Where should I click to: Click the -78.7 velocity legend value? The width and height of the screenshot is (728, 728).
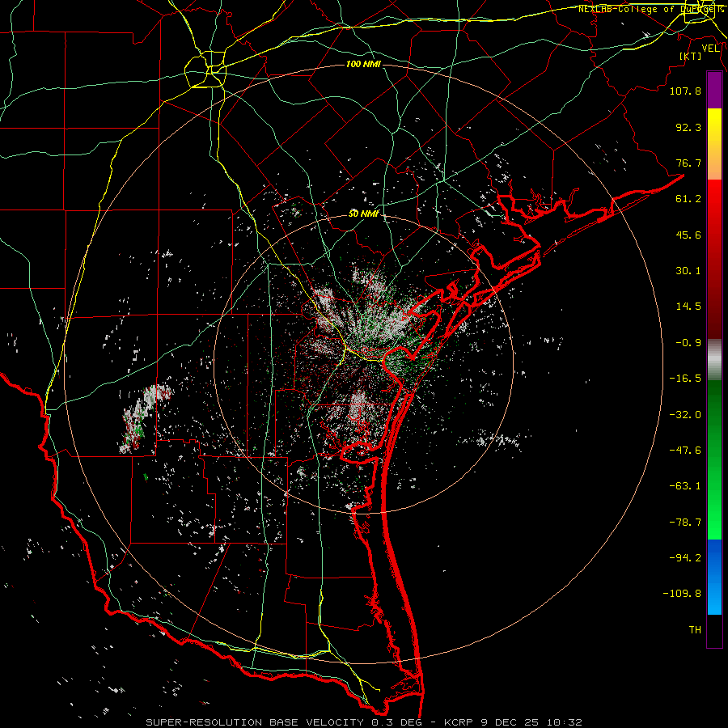point(685,523)
